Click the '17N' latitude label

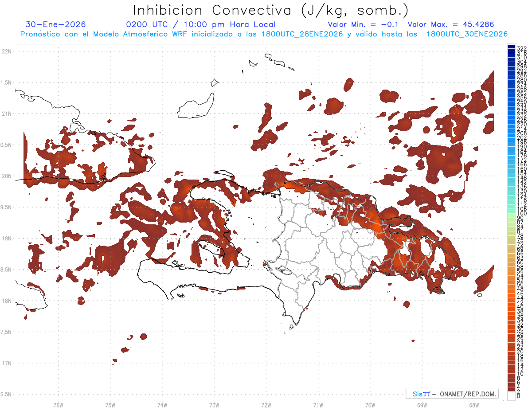tap(7, 363)
